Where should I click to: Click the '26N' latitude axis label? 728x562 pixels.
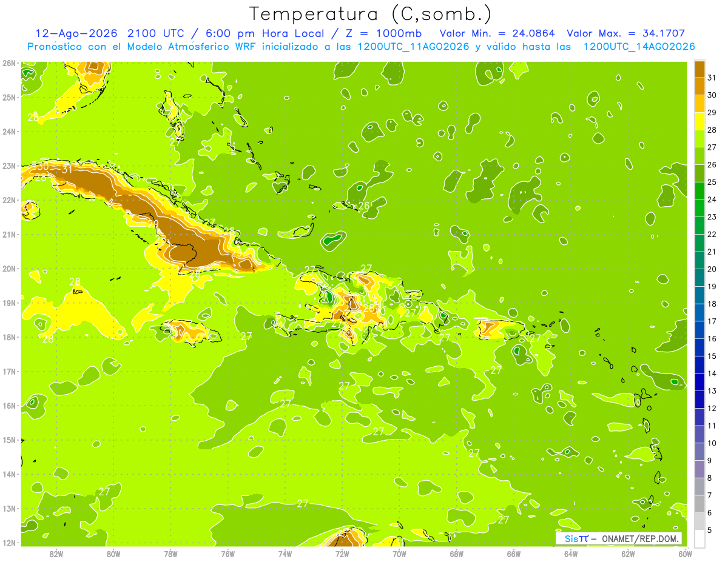coord(8,63)
